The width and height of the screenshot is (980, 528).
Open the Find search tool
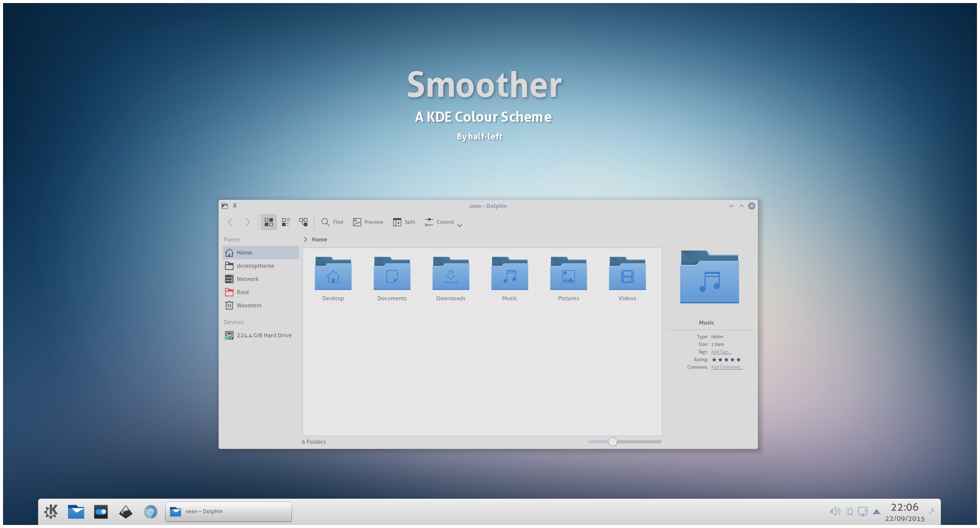(x=332, y=222)
